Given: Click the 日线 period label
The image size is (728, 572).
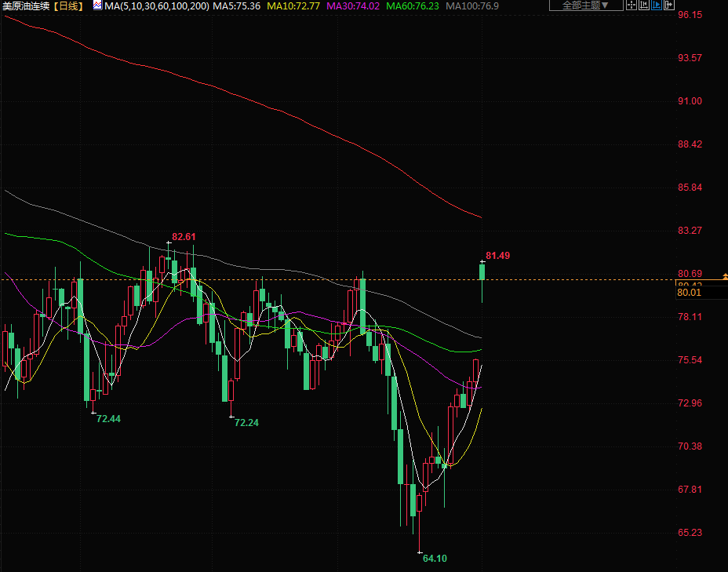Looking at the screenshot, I should 69,5.
